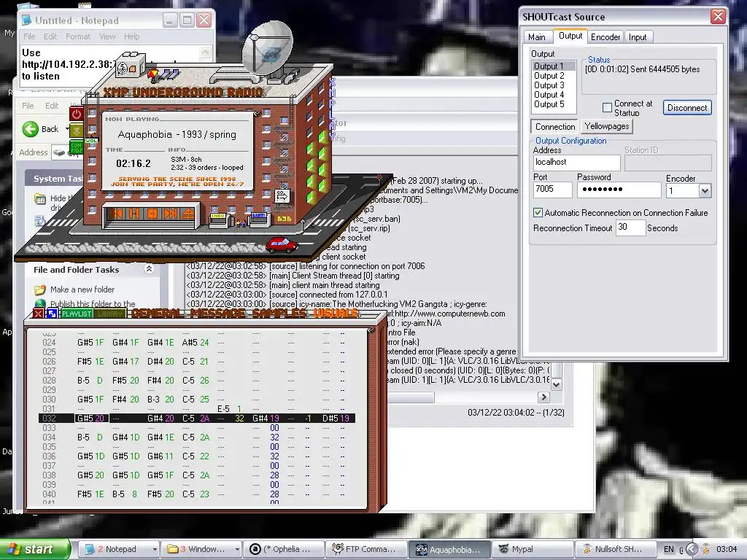Select Output 1 in output list
The image size is (747, 560).
point(553,66)
